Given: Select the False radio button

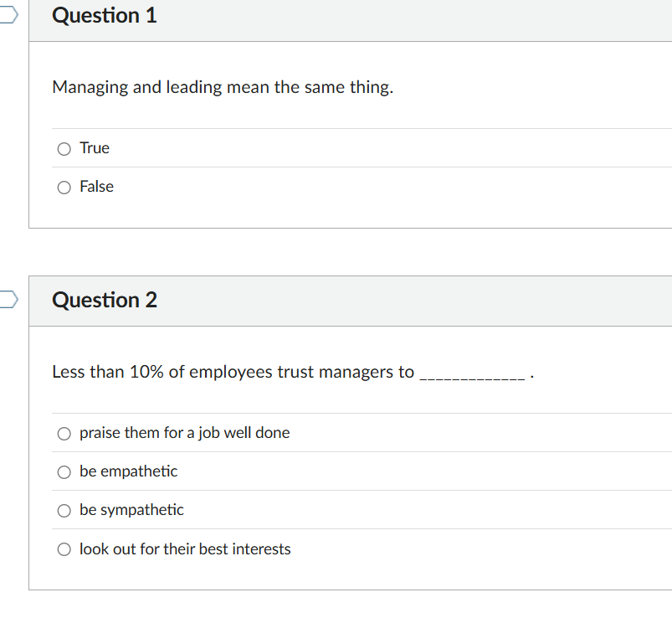Looking at the screenshot, I should [x=64, y=187].
